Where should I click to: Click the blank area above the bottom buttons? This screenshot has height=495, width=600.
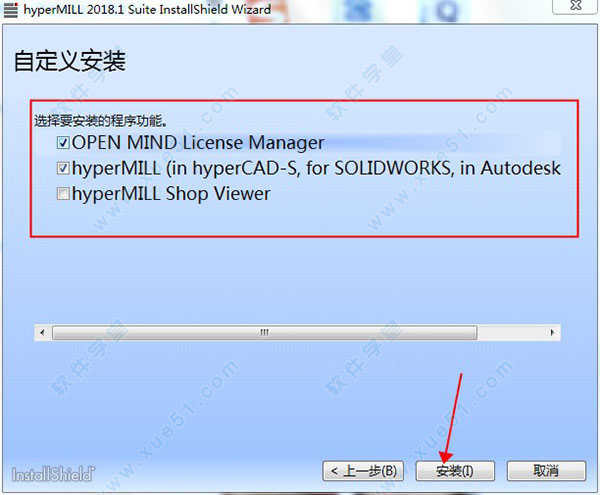coord(300,400)
